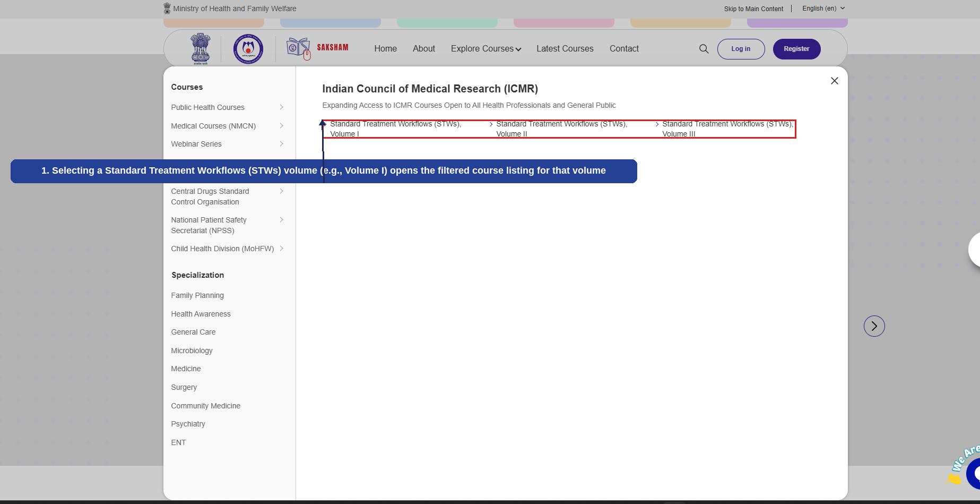Open the About page
This screenshot has height=504, width=980.
pos(424,49)
